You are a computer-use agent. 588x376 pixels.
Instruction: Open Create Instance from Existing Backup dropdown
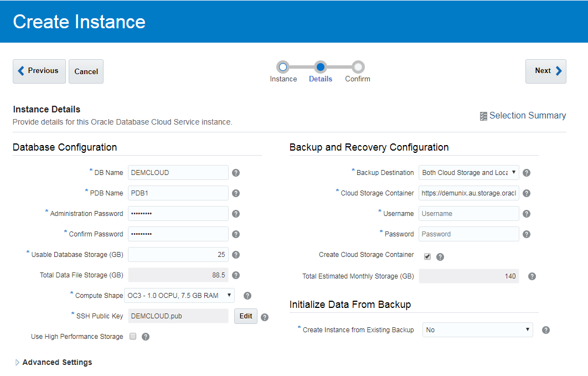[x=477, y=330]
